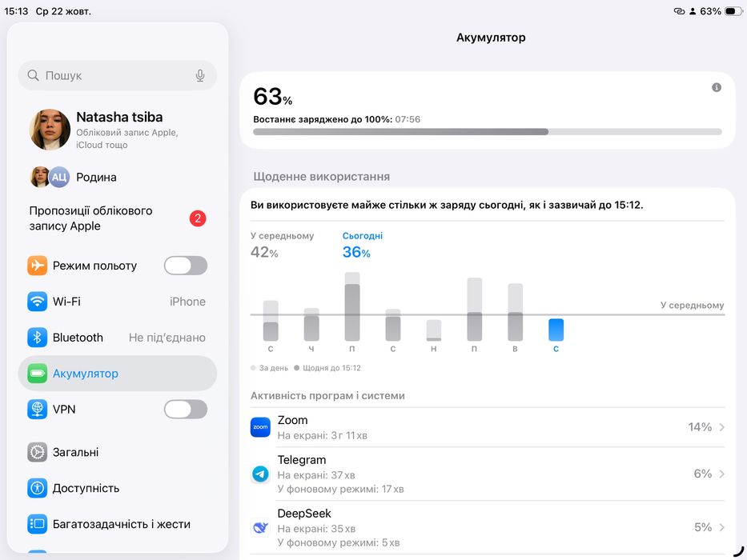Open Багатозадачність і жести settings
Viewport: 747px width, 560px height.
[x=117, y=524]
